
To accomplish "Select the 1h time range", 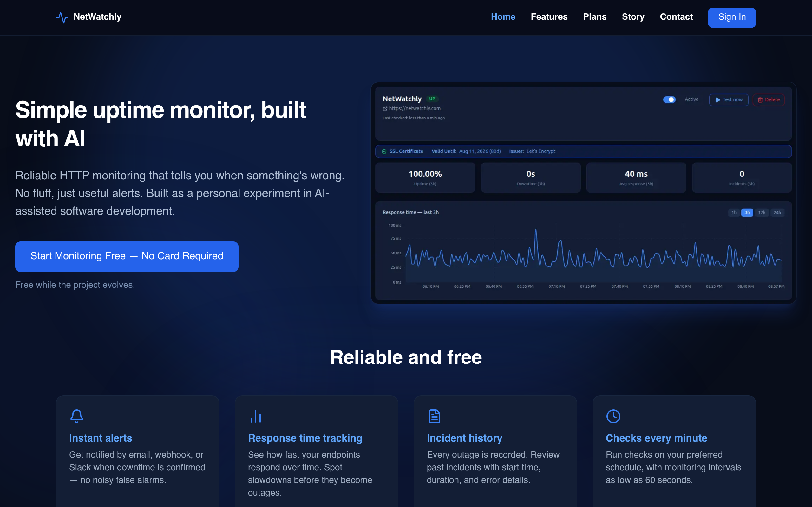I will tap(734, 213).
